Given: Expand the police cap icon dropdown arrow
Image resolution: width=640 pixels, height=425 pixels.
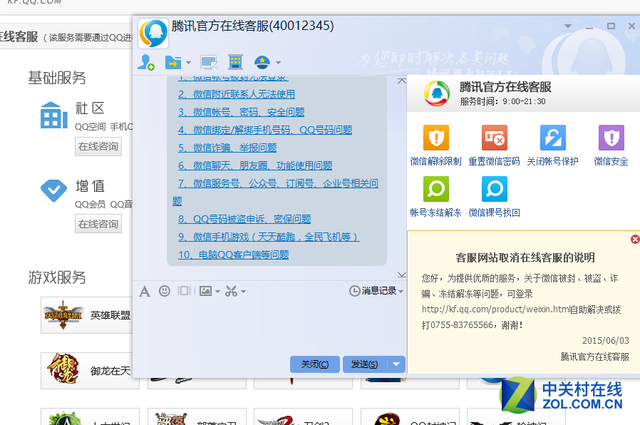Looking at the screenshot, I should pyautogui.click(x=278, y=63).
